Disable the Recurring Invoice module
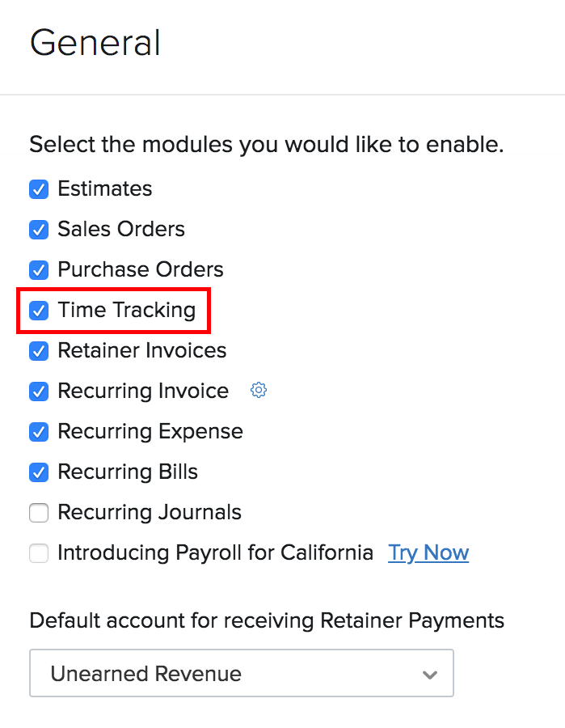This screenshot has height=728, width=565. (39, 392)
